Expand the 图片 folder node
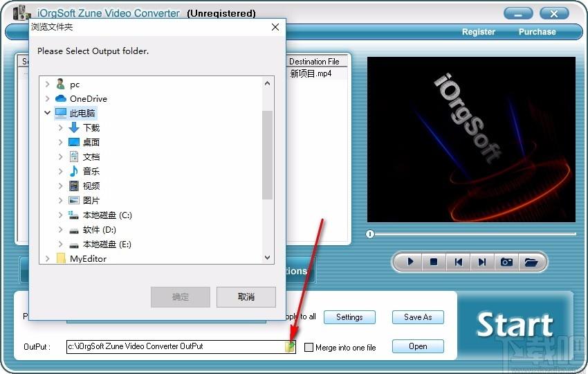Screen dimensions: 588x374 point(60,200)
